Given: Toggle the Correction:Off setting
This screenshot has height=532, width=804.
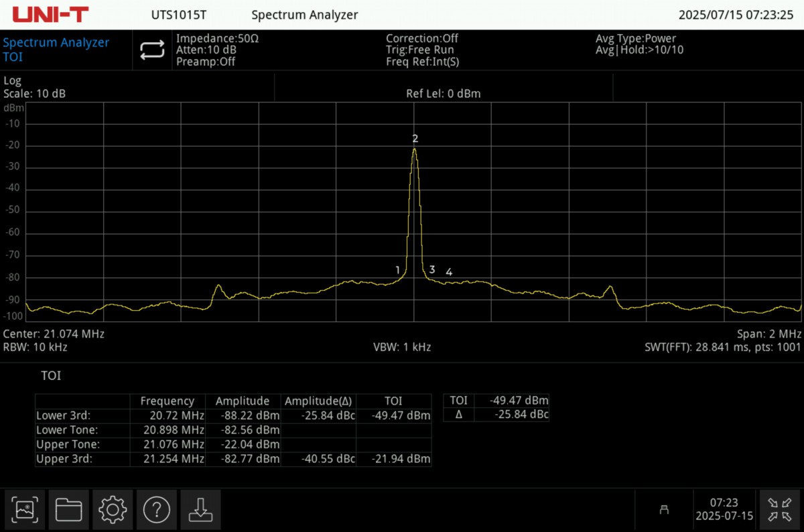Looking at the screenshot, I should click(422, 39).
